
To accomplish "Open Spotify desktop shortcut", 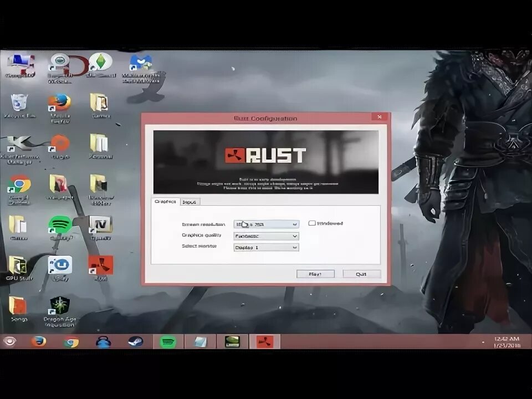I will (x=60, y=228).
